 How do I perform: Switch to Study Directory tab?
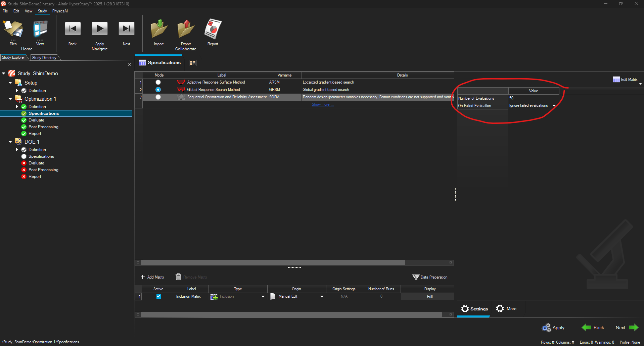coord(44,58)
